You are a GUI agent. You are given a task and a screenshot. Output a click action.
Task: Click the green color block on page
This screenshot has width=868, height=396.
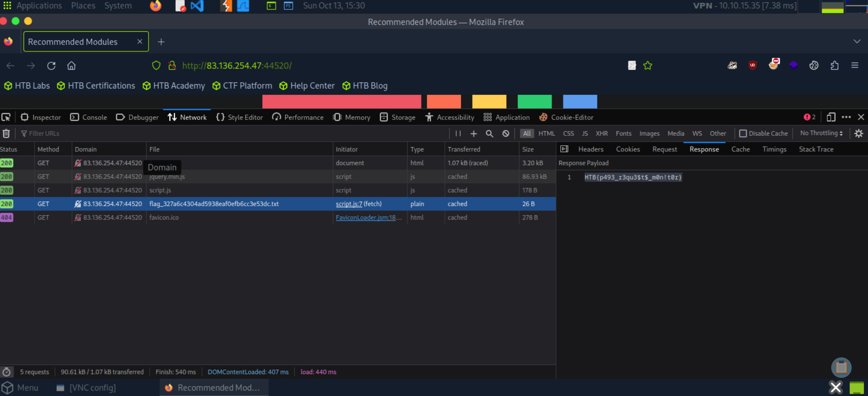(534, 102)
